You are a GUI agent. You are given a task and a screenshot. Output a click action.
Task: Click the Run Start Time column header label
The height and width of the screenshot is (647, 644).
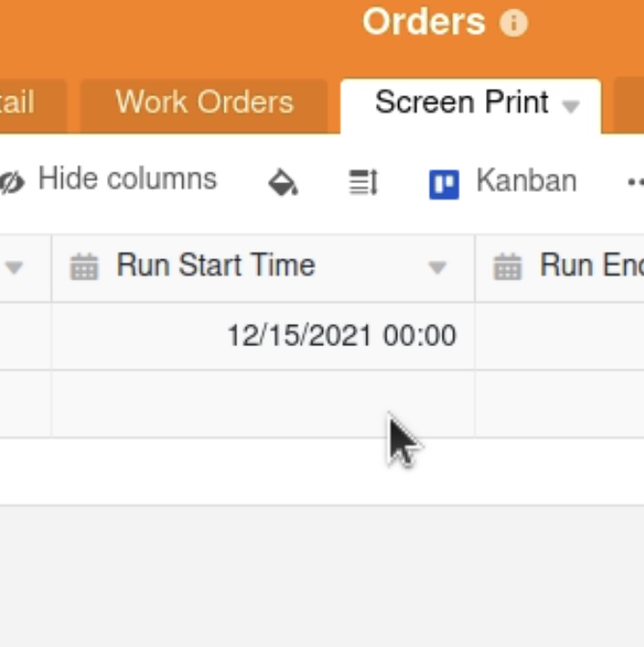coord(216,266)
